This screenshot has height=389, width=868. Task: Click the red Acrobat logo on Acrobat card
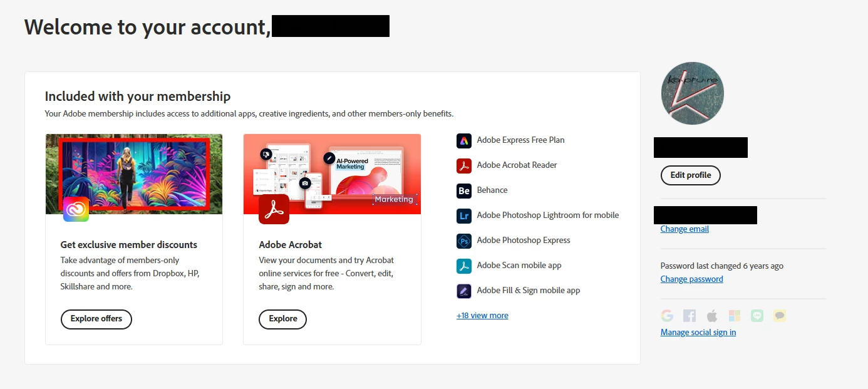tap(274, 209)
